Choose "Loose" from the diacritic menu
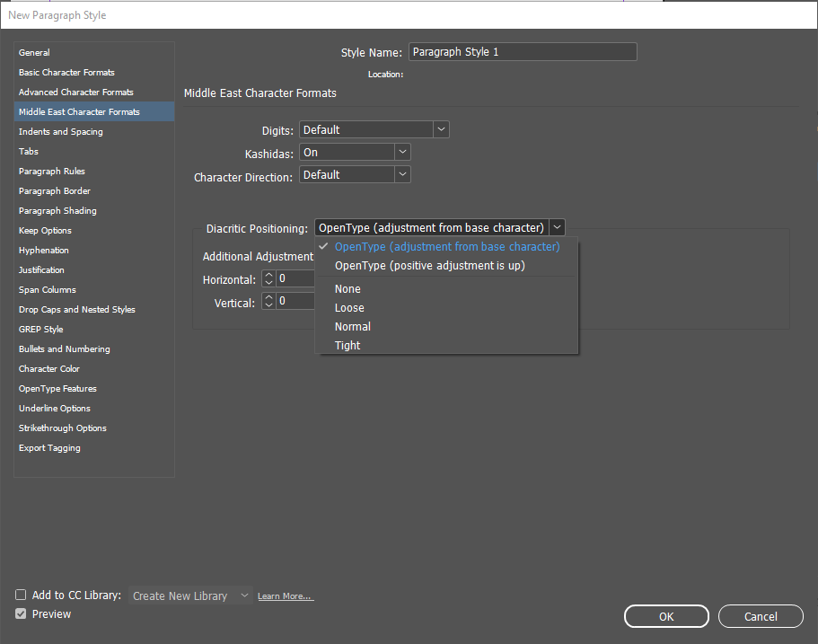818x644 pixels. pyautogui.click(x=347, y=307)
